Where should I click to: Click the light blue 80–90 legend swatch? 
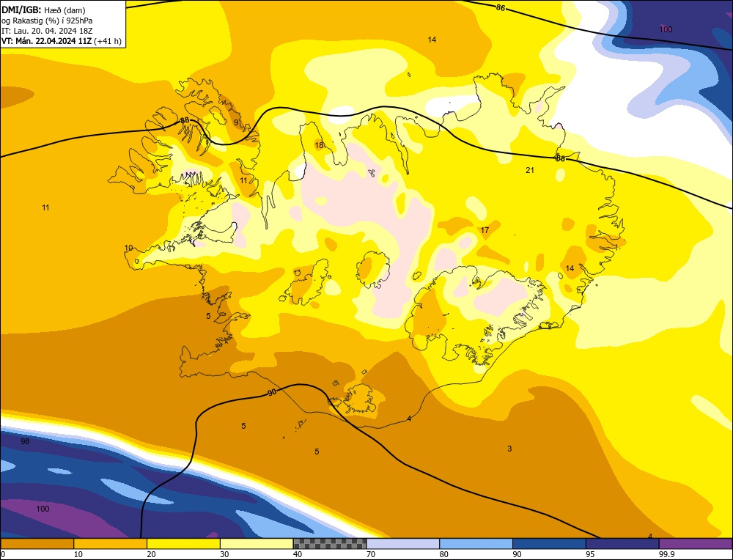(476, 544)
